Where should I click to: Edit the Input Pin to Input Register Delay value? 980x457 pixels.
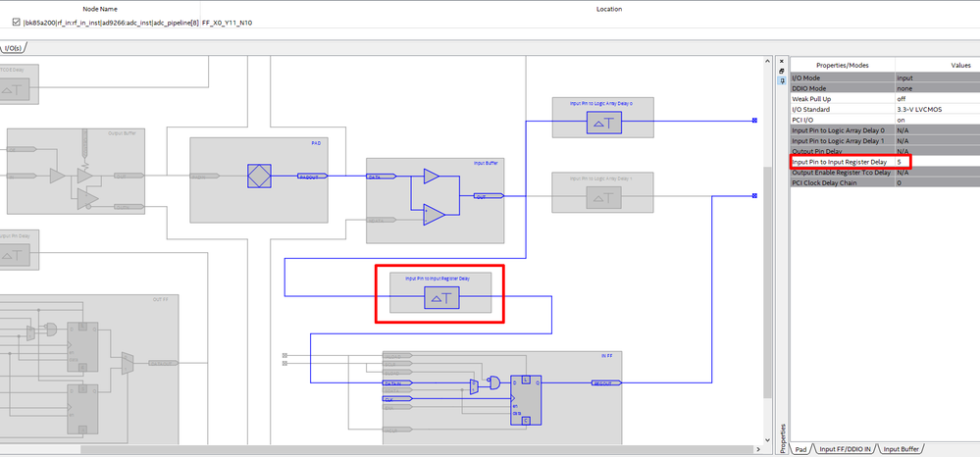click(903, 162)
